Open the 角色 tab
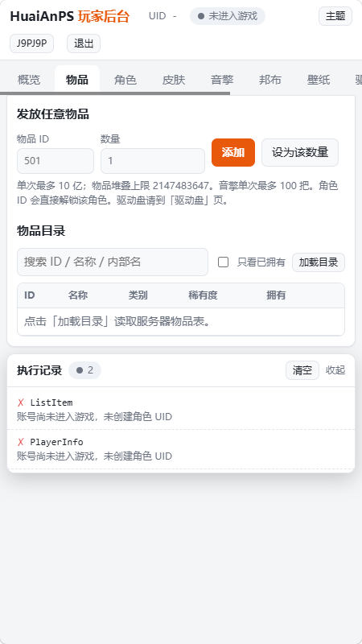The height and width of the screenshot is (644, 362). (x=125, y=80)
